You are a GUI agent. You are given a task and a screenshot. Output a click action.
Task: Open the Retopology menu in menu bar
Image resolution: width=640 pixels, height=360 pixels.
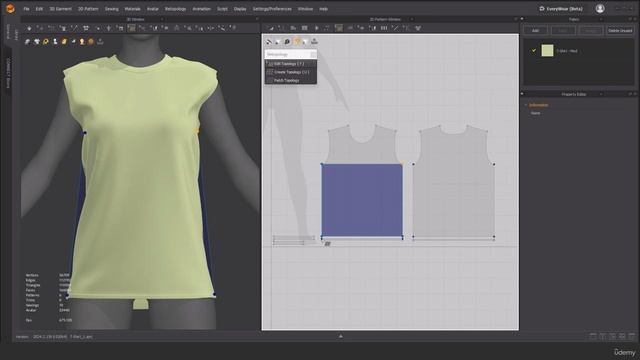pos(175,9)
